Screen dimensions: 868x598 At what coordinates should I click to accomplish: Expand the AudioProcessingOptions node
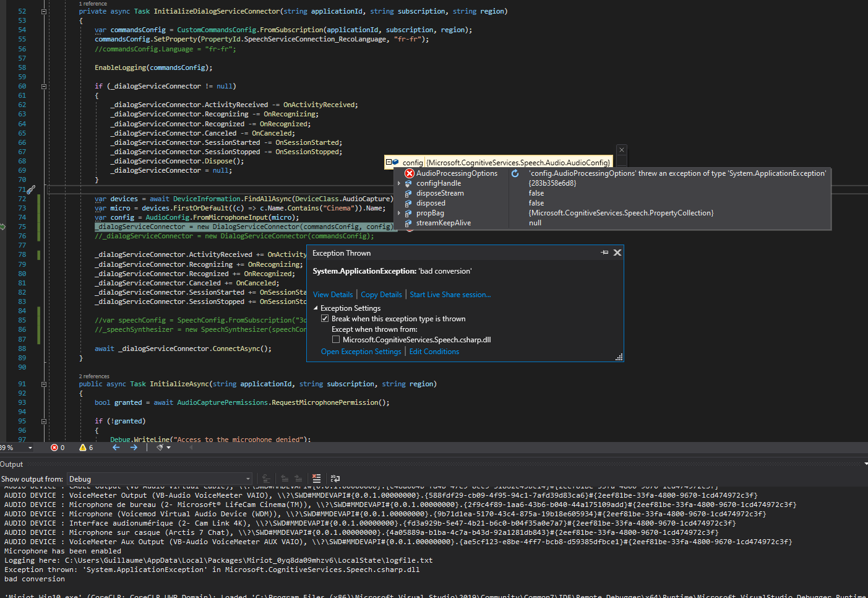[400, 173]
